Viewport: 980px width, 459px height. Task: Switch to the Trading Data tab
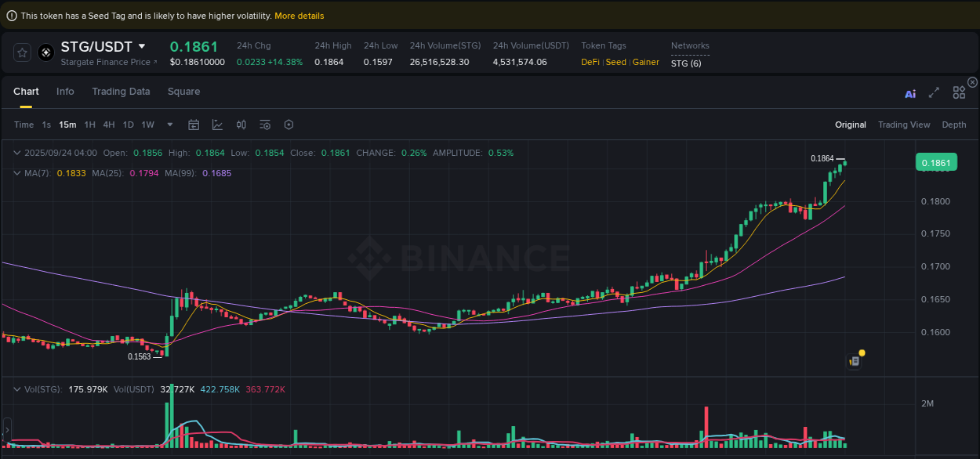point(121,92)
